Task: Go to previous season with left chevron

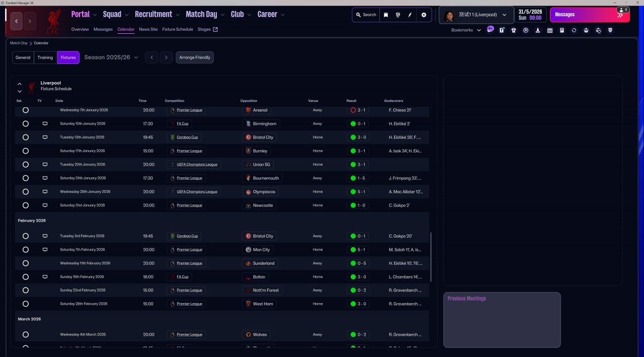Action: point(151,57)
